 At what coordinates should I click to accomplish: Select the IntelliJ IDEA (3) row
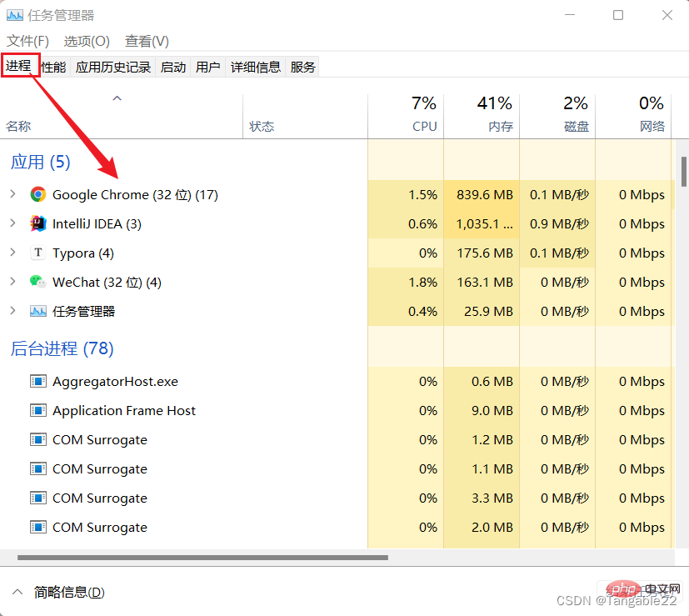(x=336, y=223)
